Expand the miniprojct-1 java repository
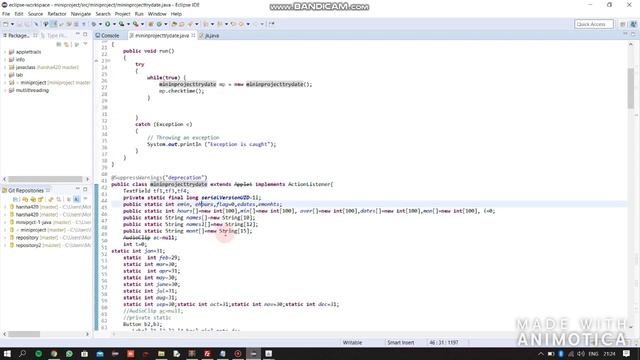This screenshot has width=640, height=360. pyautogui.click(x=5, y=222)
